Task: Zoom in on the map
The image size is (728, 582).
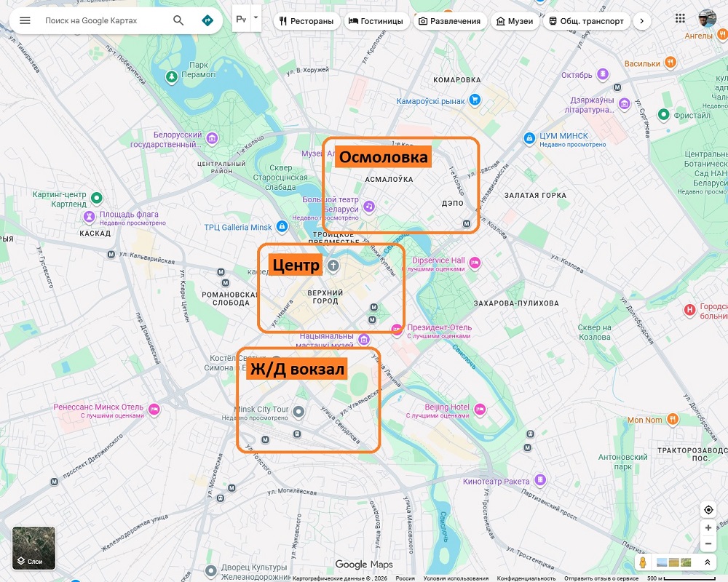Action: coord(708,527)
